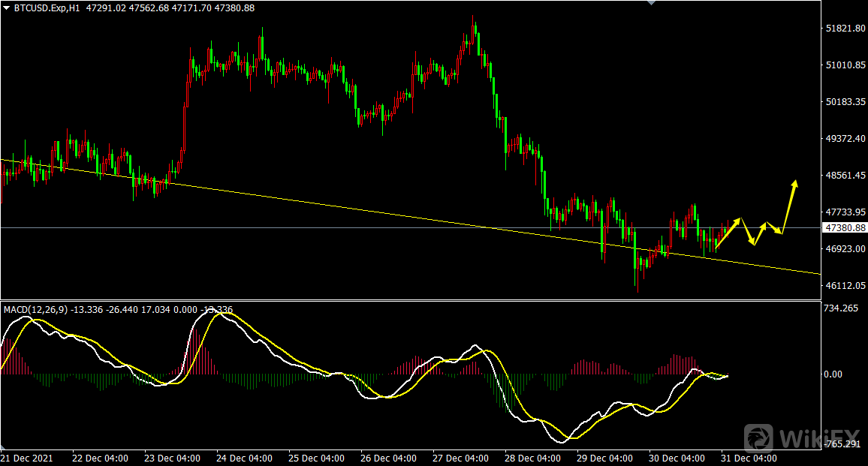
Task: Click the gray chart shift marker at top
Action: (650, 3)
